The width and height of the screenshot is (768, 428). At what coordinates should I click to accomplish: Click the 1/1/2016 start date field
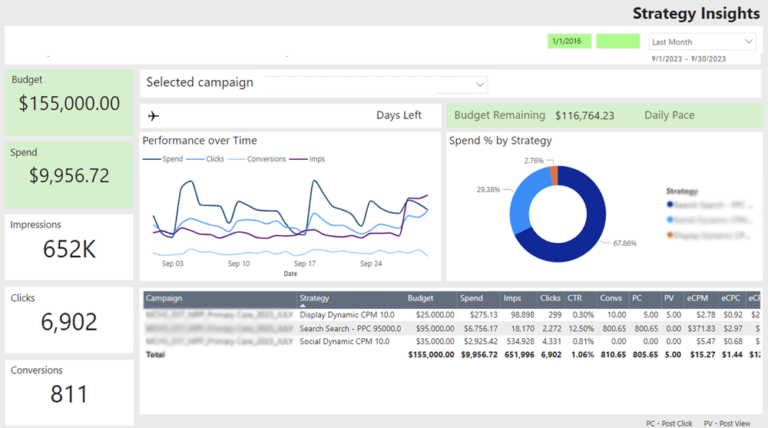569,41
